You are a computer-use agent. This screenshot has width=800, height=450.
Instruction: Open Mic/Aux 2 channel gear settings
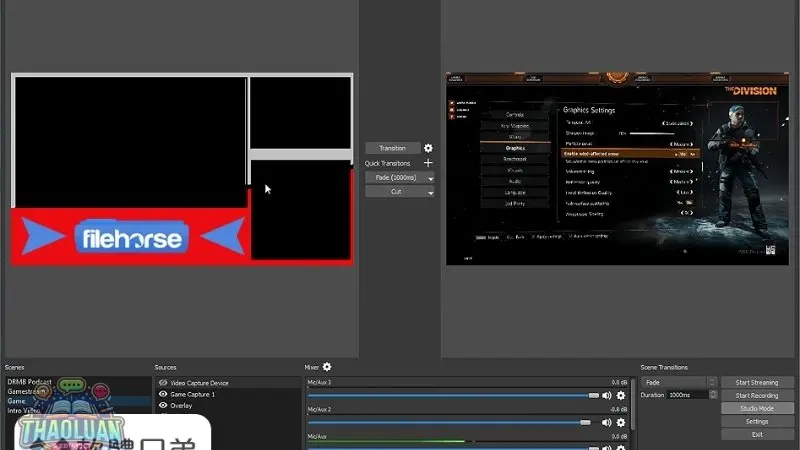tap(621, 423)
